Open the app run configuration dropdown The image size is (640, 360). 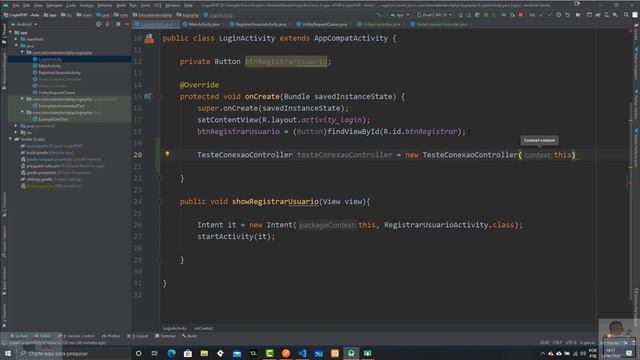click(x=400, y=15)
